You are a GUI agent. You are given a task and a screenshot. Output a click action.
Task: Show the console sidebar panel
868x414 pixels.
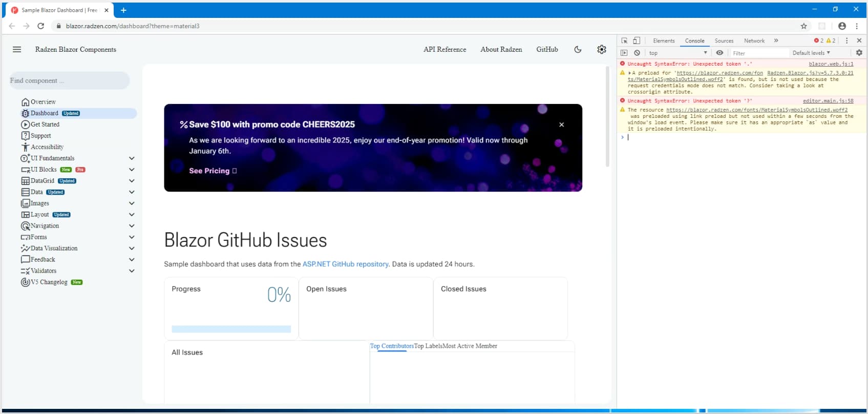point(624,53)
